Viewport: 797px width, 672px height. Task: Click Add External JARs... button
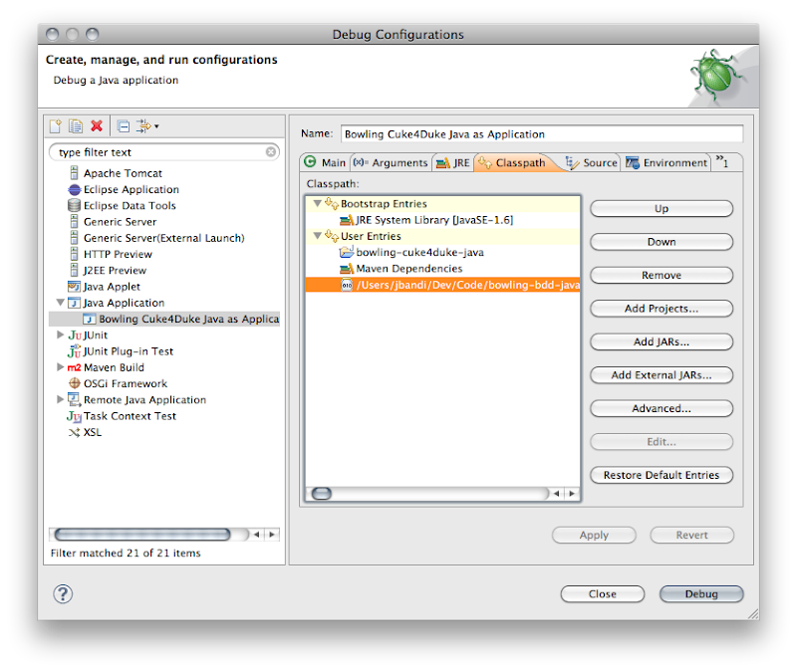coord(662,375)
